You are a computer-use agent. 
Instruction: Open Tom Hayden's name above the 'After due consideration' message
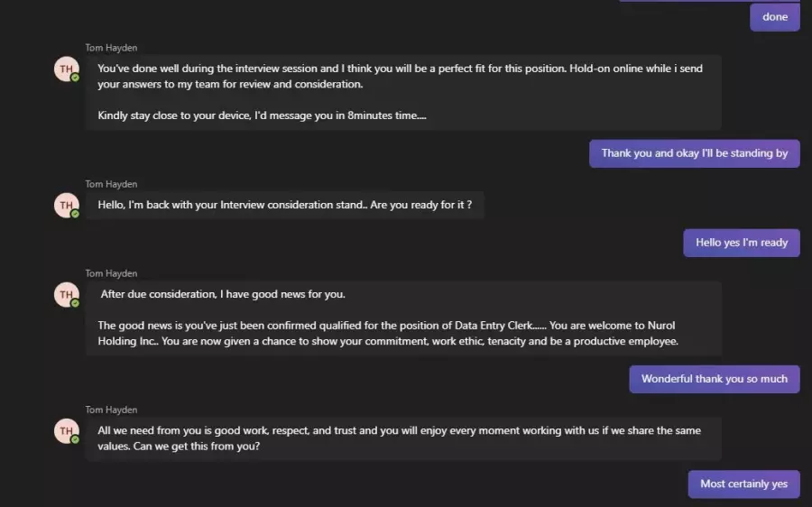[111, 273]
